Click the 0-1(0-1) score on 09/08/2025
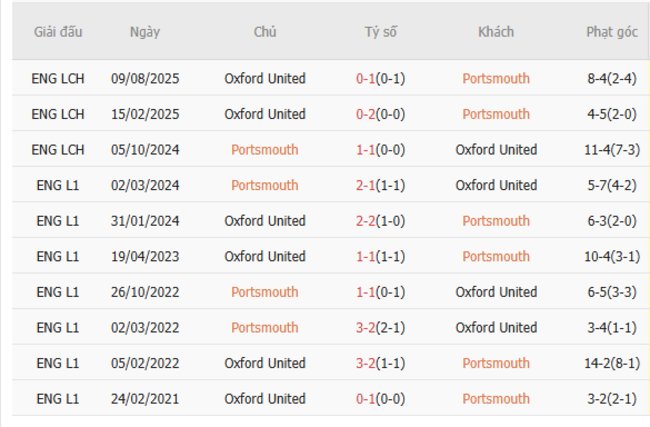 [380, 79]
